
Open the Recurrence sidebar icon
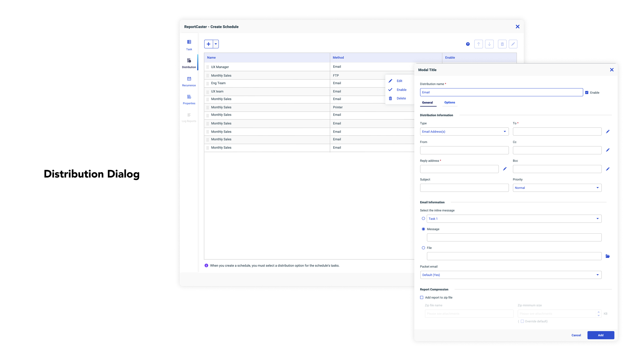(x=189, y=81)
